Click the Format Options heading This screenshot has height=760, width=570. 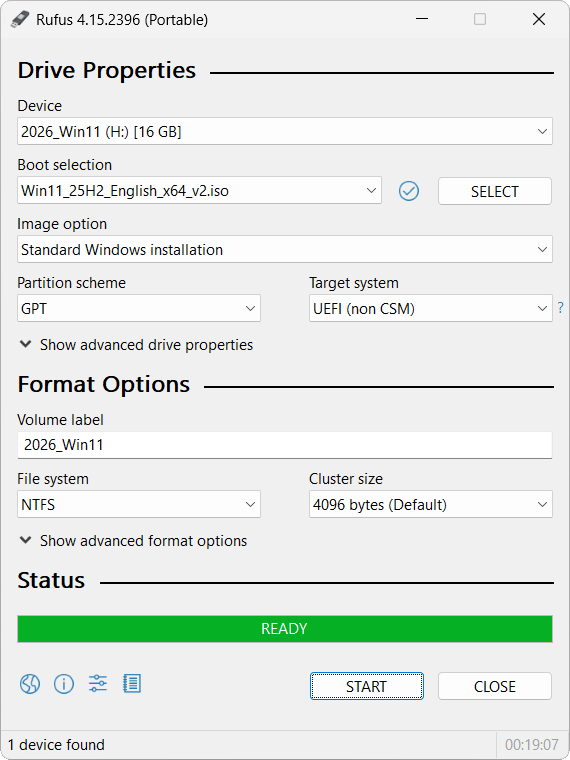[x=104, y=384]
